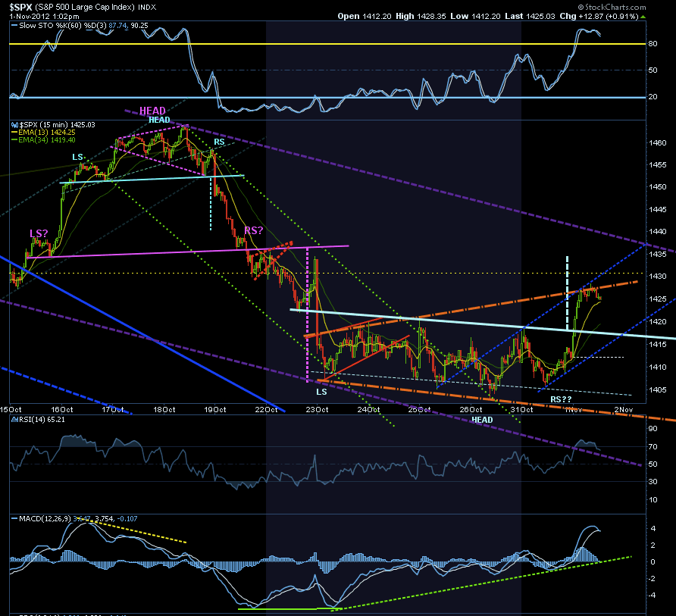676x616 pixels.
Task: Click the High 1428.35 value
Action: tap(421, 16)
